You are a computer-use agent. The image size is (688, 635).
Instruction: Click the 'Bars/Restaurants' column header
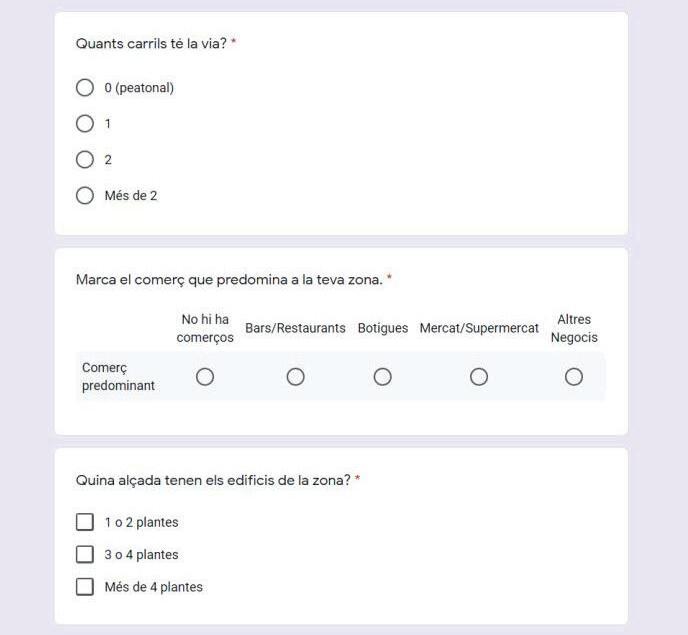[295, 328]
